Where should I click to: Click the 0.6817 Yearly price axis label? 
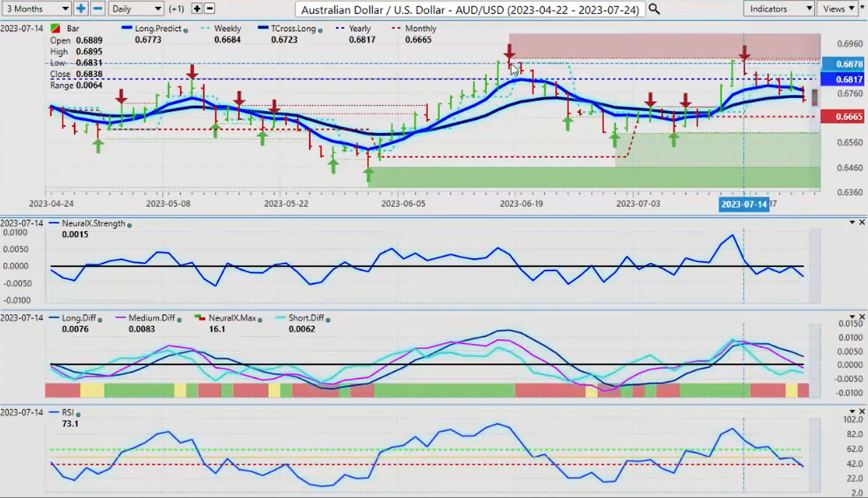click(x=841, y=79)
